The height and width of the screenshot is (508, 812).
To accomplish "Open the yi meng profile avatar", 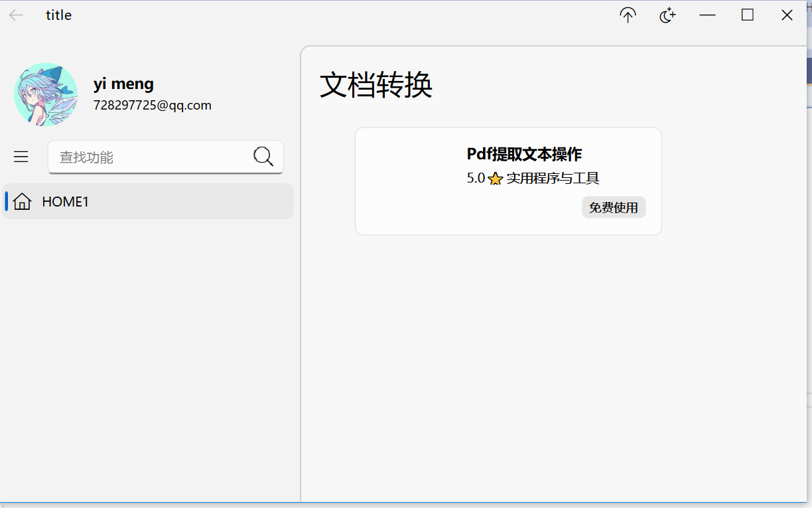I will click(x=46, y=95).
